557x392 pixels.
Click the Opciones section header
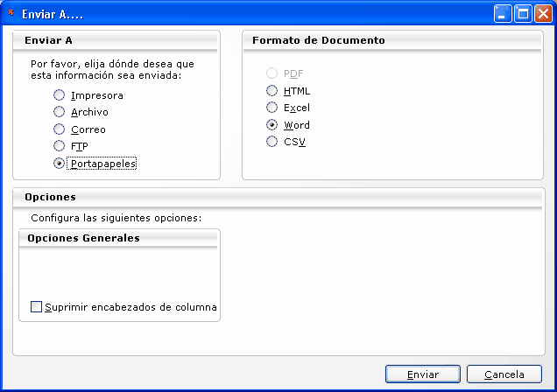50,197
